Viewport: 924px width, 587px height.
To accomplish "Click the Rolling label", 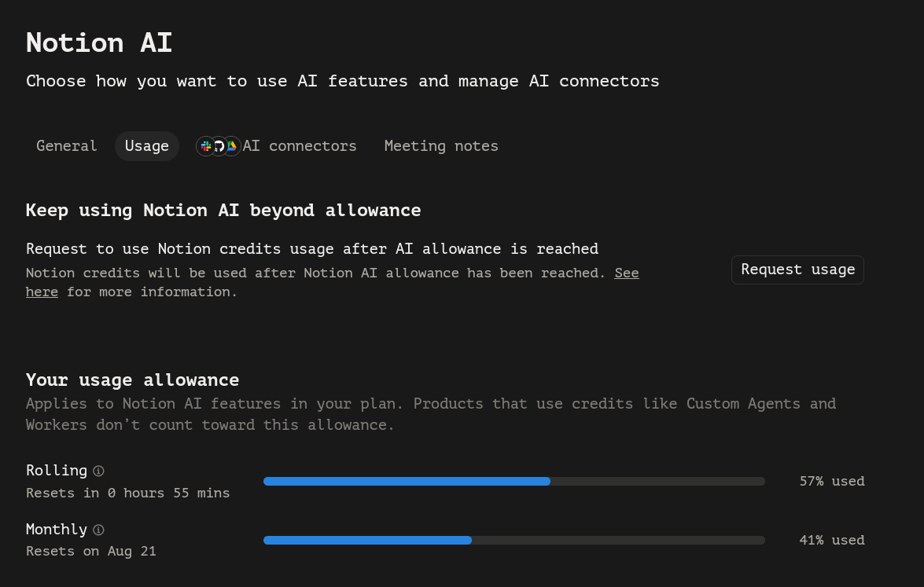I will [x=57, y=471].
